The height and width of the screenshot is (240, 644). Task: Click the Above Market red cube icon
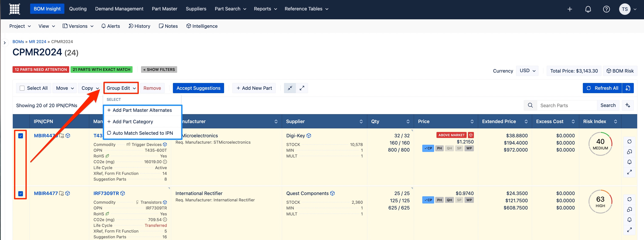click(471, 135)
